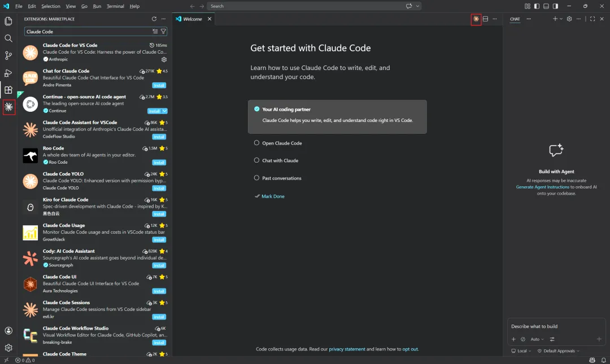Image resolution: width=610 pixels, height=364 pixels.
Task: Open the Source Control view
Action: click(x=8, y=55)
